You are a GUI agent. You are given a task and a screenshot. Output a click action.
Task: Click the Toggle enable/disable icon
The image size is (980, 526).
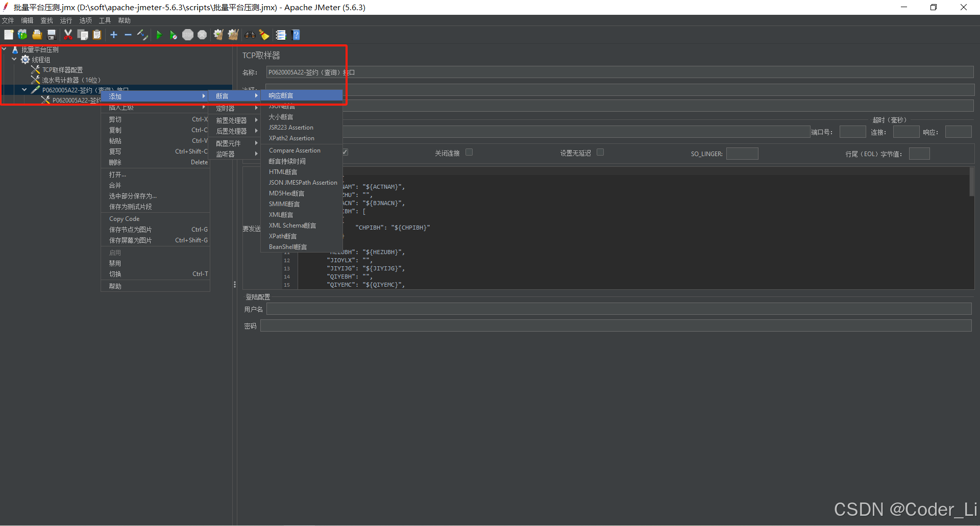[142, 35]
